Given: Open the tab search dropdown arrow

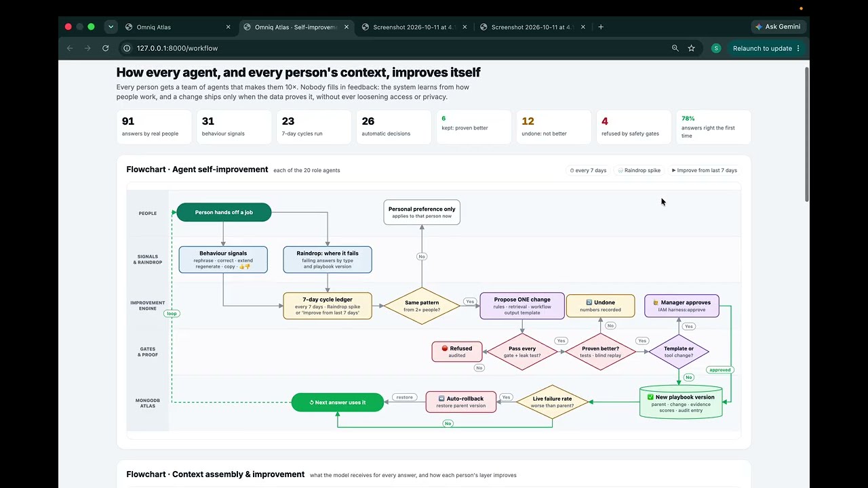Looking at the screenshot, I should (111, 27).
